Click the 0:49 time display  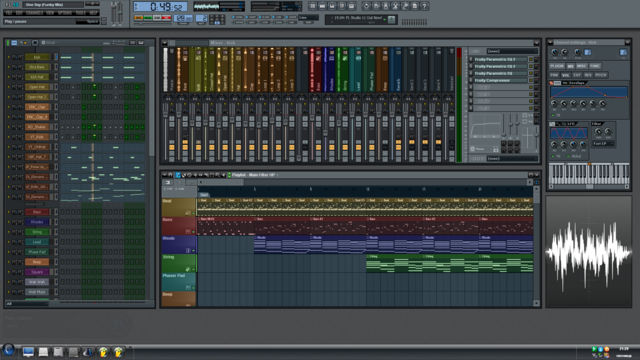click(161, 7)
